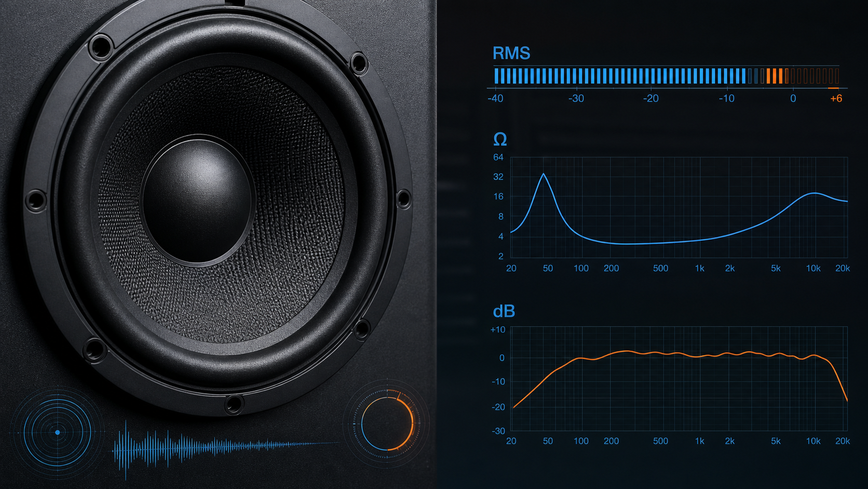Select the 1k label under the impedance graph
This screenshot has width=868, height=489.
click(700, 268)
